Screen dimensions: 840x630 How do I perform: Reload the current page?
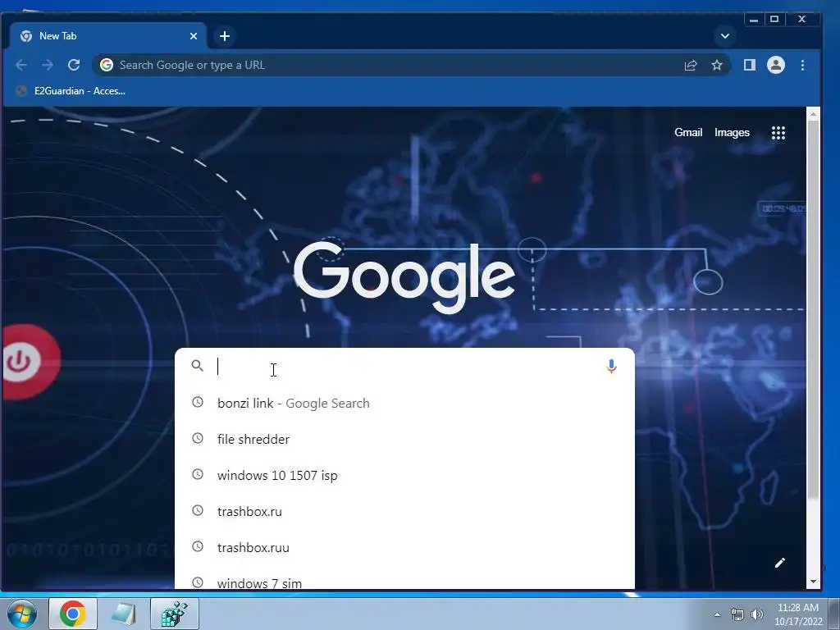point(74,66)
